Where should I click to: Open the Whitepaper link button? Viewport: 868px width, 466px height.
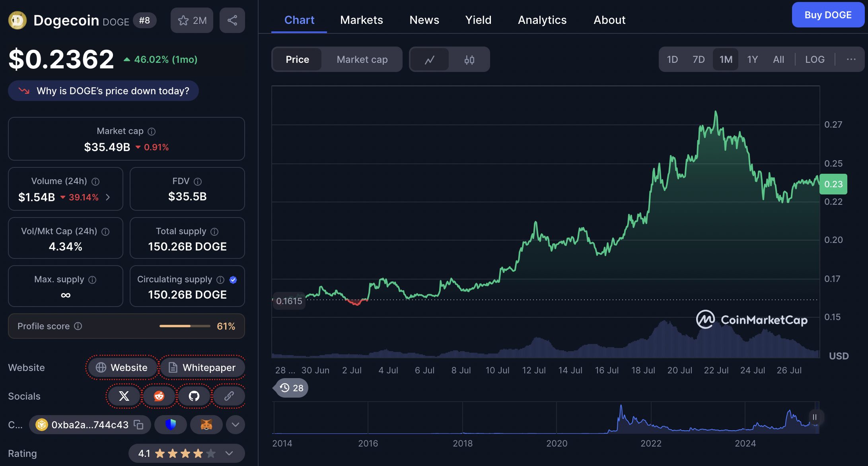click(202, 367)
